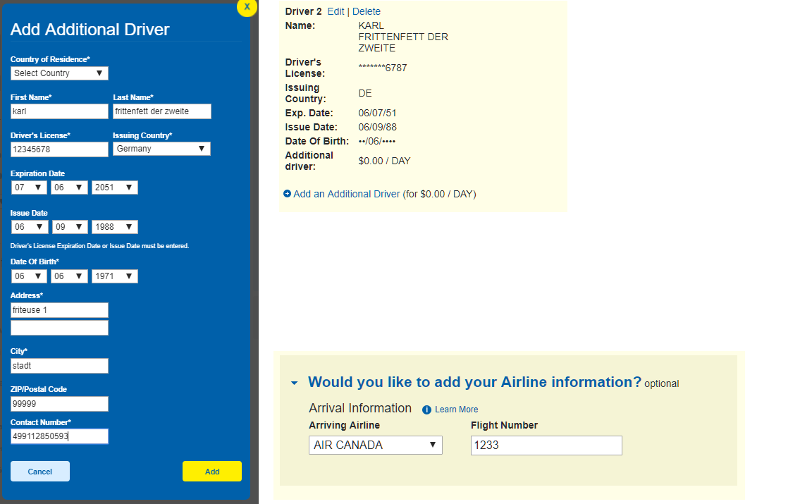Click the plus icon beside Add an Additional Driver
Image resolution: width=812 pixels, height=504 pixels.
coord(287,194)
